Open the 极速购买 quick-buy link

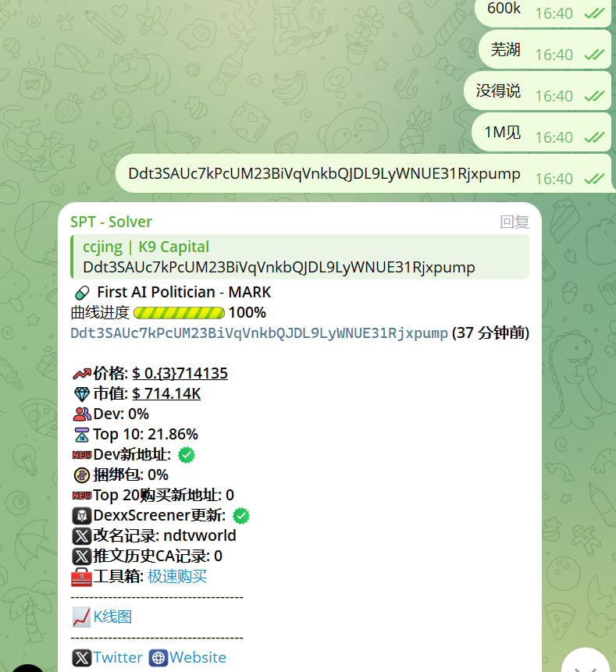coord(177,577)
